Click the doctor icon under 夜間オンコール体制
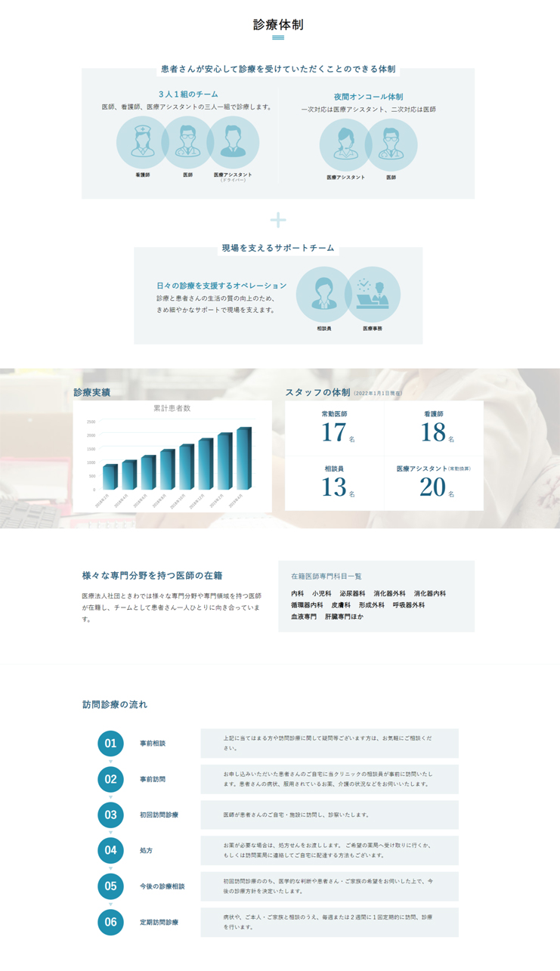This screenshot has height=971, width=560. 391,144
